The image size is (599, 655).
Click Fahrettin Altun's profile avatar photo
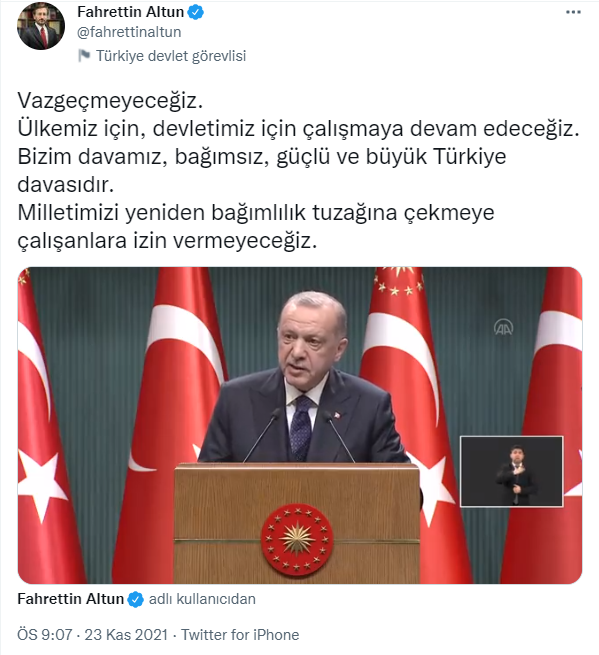click(x=41, y=25)
